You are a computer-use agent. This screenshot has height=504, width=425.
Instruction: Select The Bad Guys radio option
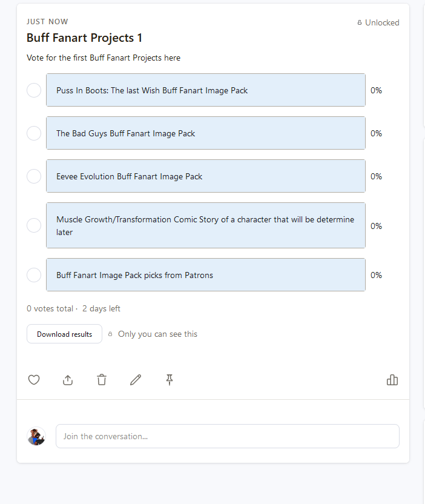(34, 133)
